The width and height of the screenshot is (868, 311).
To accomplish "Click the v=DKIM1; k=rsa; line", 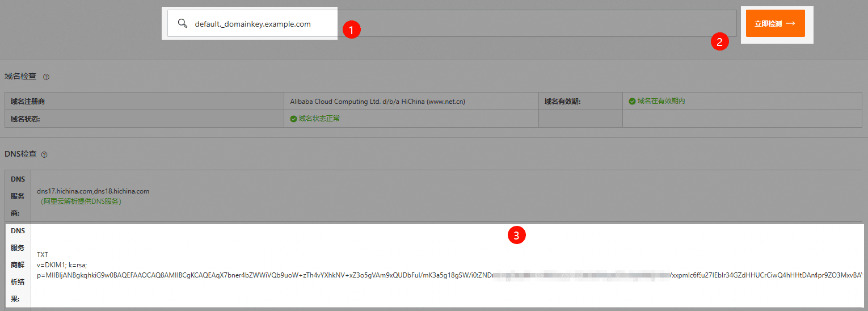I will (62, 265).
